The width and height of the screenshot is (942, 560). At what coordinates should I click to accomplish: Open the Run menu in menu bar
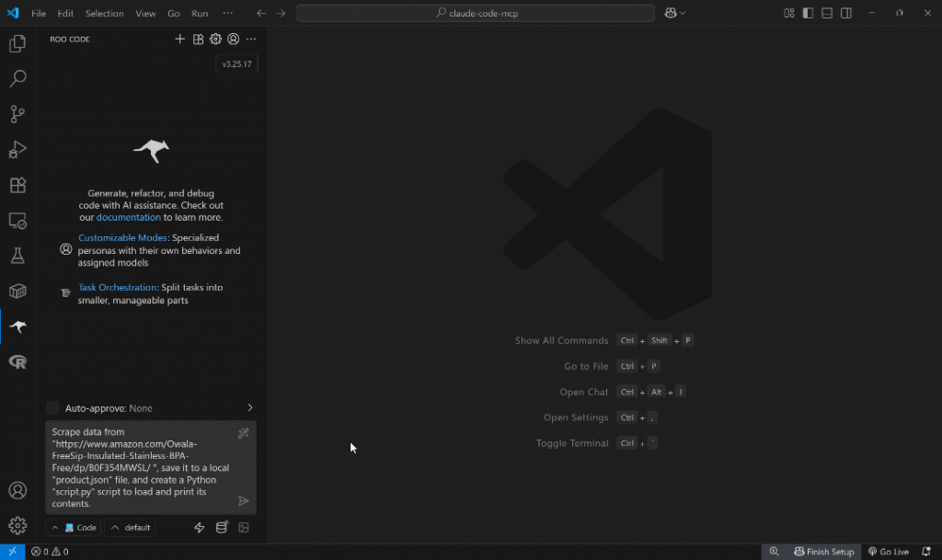(200, 14)
